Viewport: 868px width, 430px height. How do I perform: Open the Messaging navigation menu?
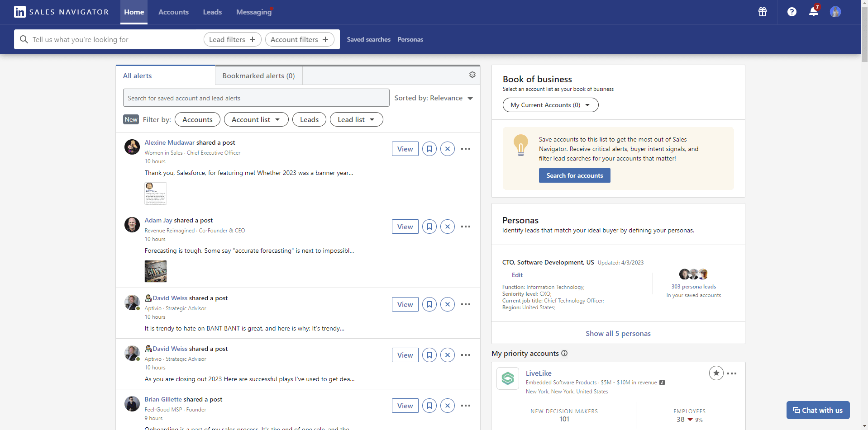[x=253, y=12]
